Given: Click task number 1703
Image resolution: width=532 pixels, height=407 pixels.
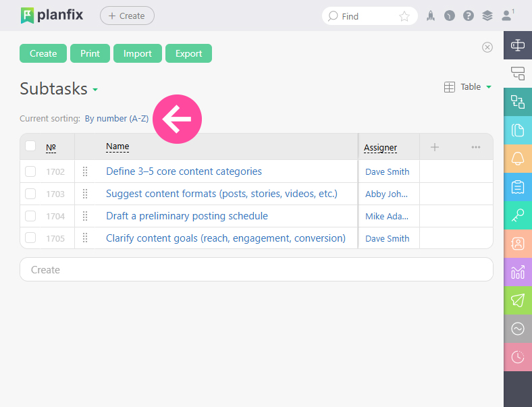Looking at the screenshot, I should pos(55,194).
